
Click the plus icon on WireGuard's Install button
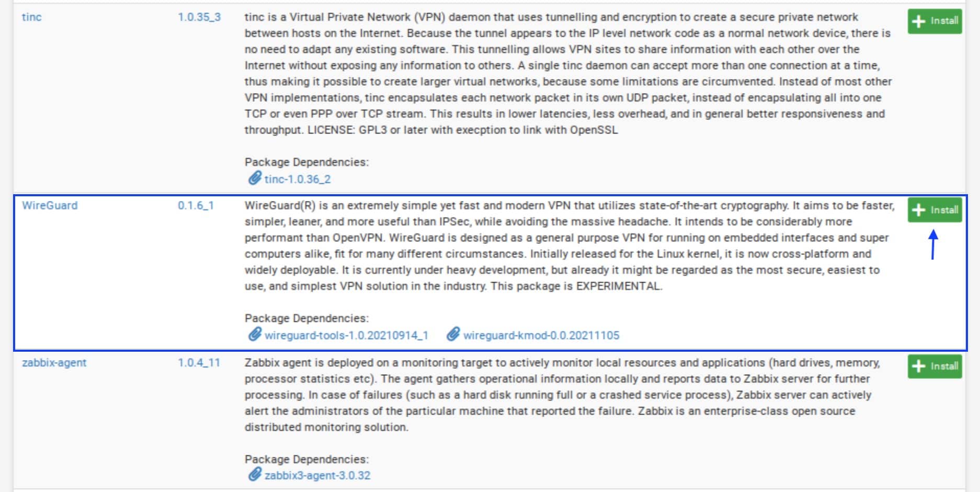(x=918, y=210)
